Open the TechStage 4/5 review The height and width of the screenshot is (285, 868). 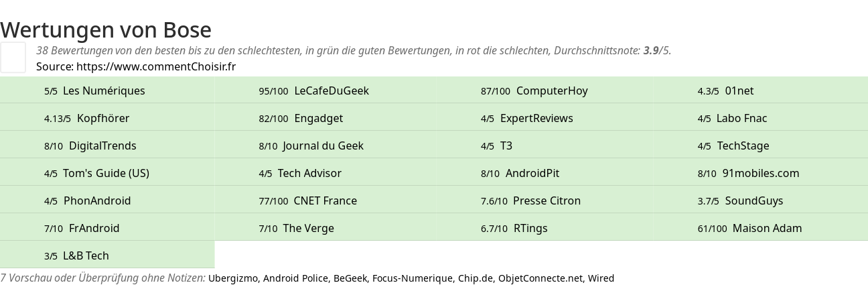pos(760,146)
